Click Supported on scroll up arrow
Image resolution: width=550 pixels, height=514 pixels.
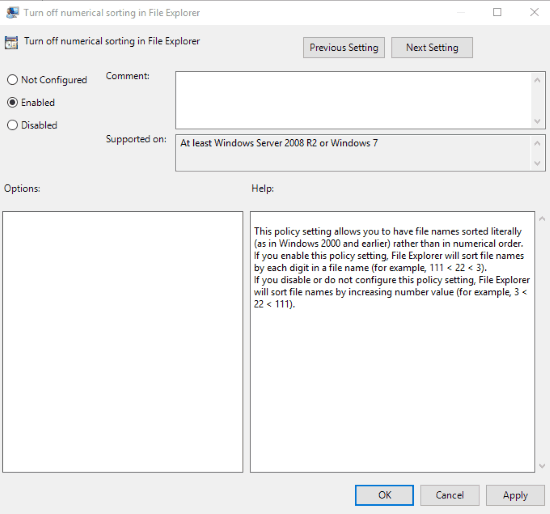(537, 143)
